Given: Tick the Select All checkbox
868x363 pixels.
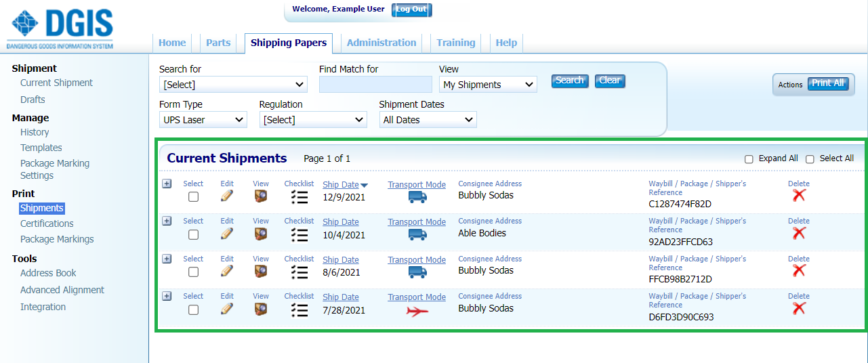Looking at the screenshot, I should click(810, 159).
